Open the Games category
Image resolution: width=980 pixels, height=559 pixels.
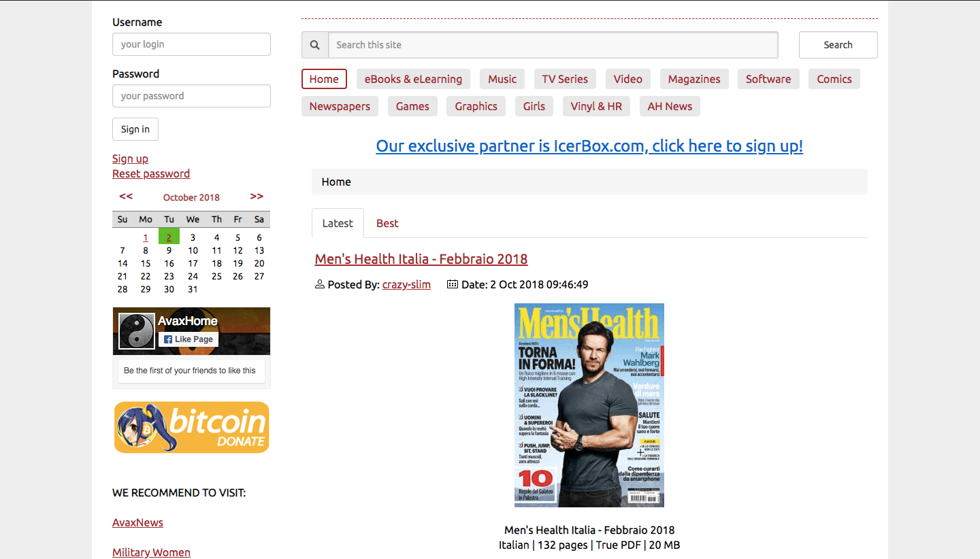[x=412, y=106]
